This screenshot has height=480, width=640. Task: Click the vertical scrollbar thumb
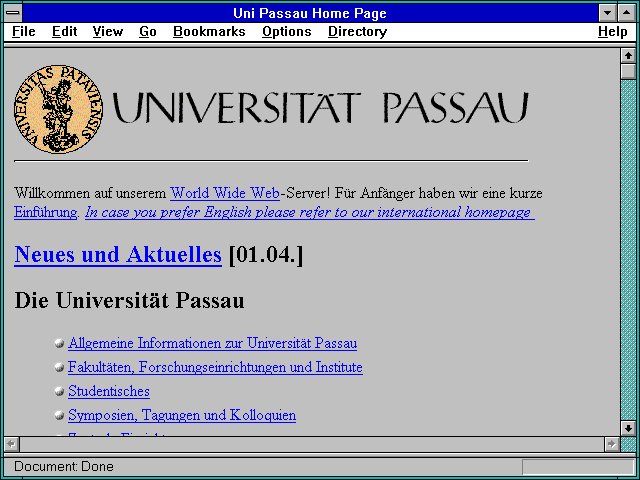pos(629,71)
